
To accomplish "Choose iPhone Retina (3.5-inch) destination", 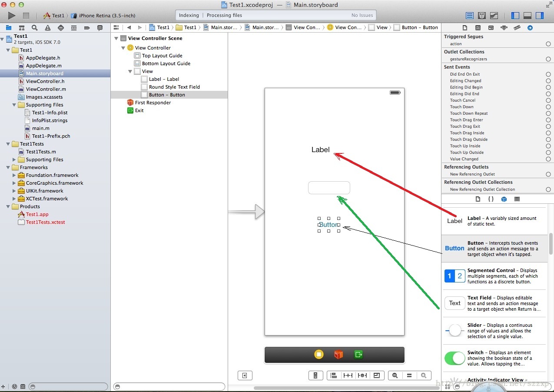I will (x=103, y=16).
